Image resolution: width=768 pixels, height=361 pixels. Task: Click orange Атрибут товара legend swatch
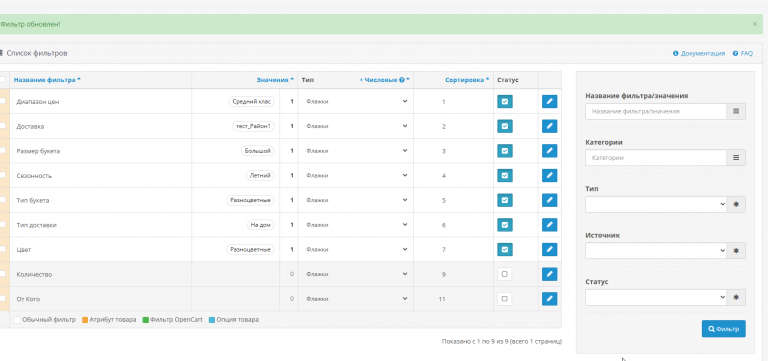tap(85, 320)
